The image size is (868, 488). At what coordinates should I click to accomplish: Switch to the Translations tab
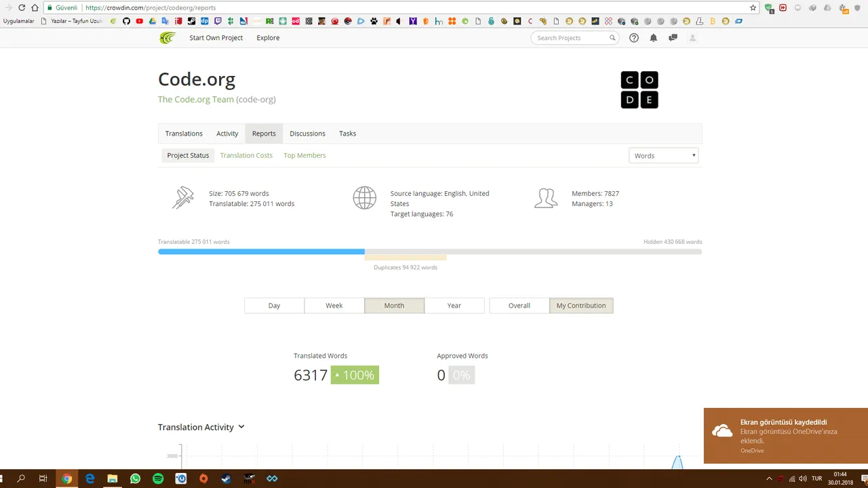click(x=184, y=134)
